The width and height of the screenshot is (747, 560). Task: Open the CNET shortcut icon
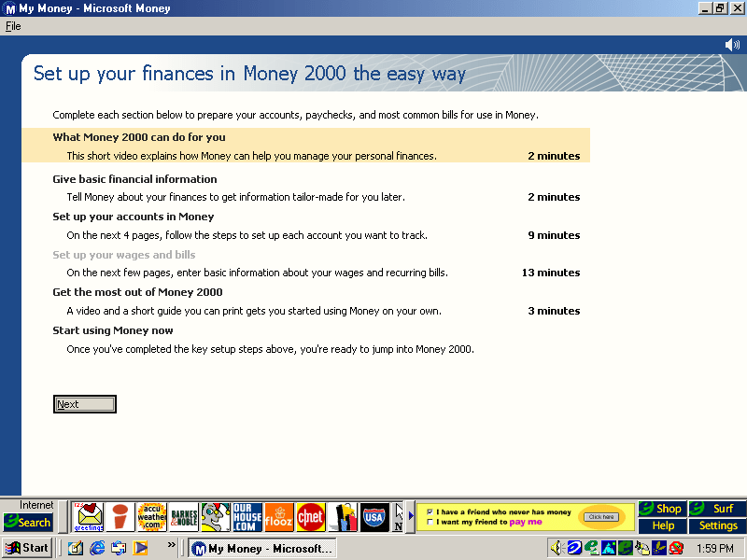[310, 516]
